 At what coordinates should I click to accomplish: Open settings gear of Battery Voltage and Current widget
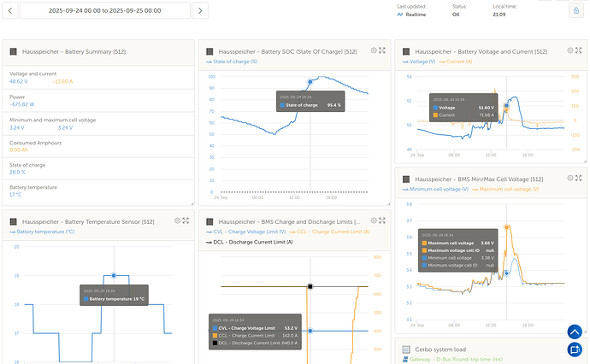click(569, 51)
